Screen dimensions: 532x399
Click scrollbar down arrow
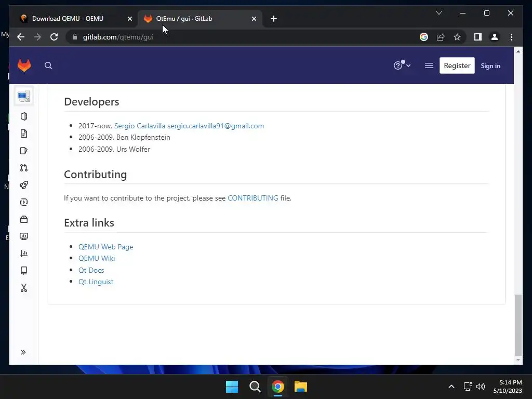tap(518, 360)
